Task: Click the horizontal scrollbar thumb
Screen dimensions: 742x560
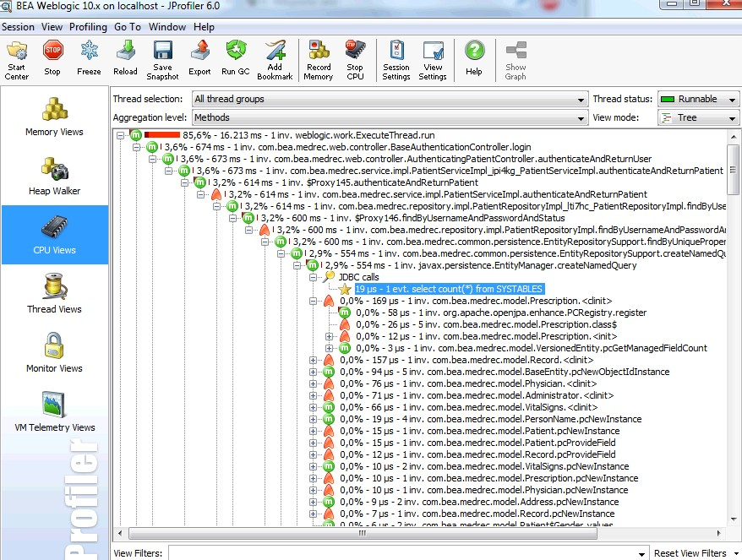Action: [363, 534]
